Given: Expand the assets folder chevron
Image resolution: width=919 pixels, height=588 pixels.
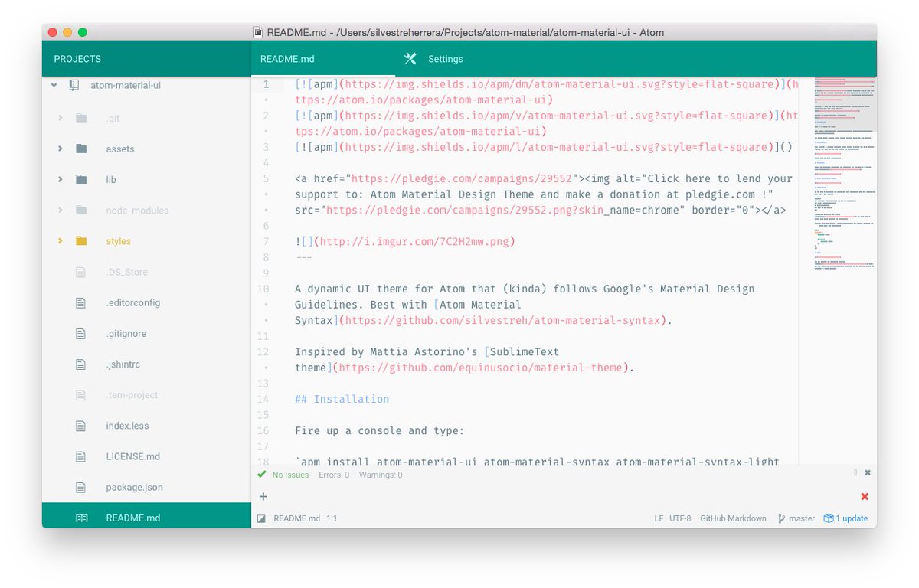Looking at the screenshot, I should pyautogui.click(x=61, y=149).
